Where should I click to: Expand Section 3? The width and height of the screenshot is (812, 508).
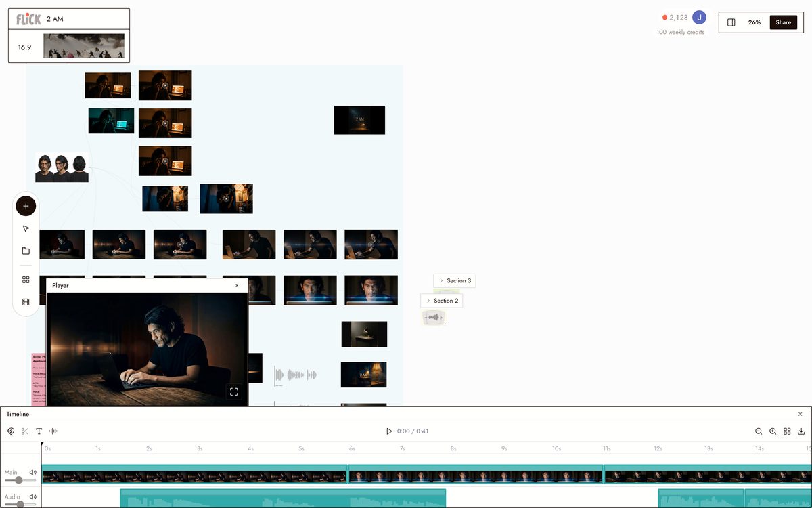pos(455,280)
